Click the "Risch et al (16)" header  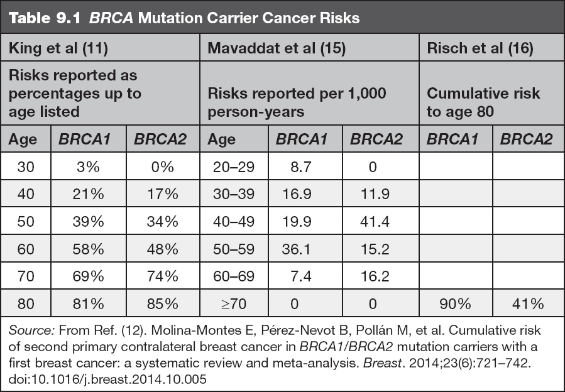tap(480, 48)
